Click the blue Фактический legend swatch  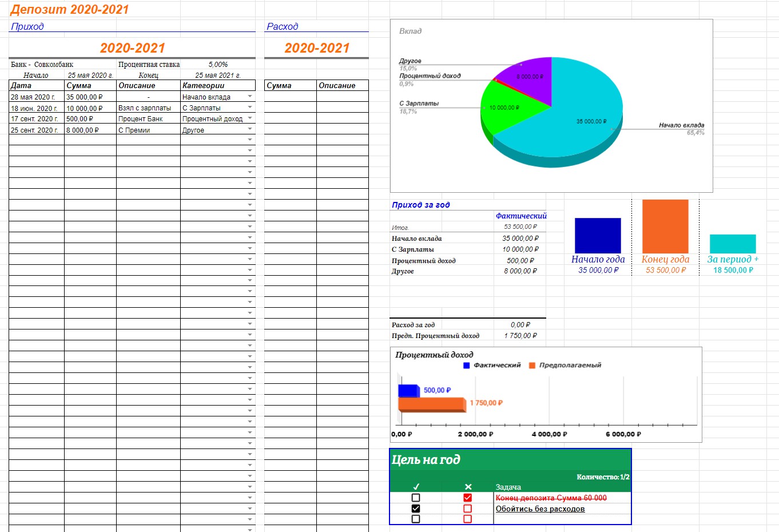(x=466, y=366)
